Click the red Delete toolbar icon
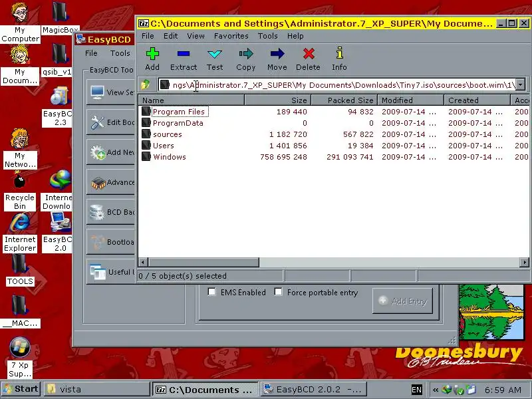 [309, 54]
